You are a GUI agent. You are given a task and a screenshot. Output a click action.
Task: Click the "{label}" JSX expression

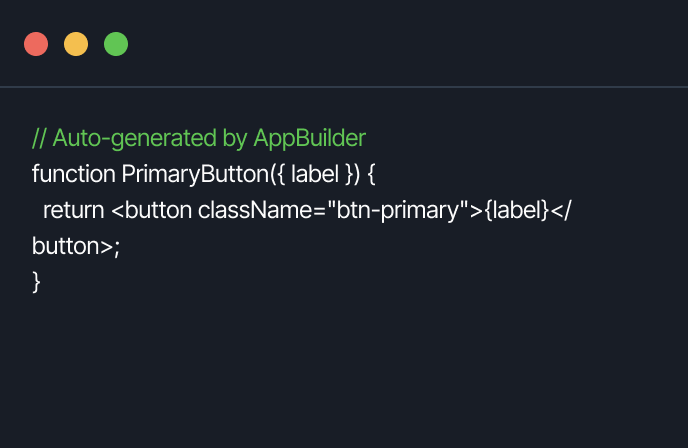click(517, 210)
